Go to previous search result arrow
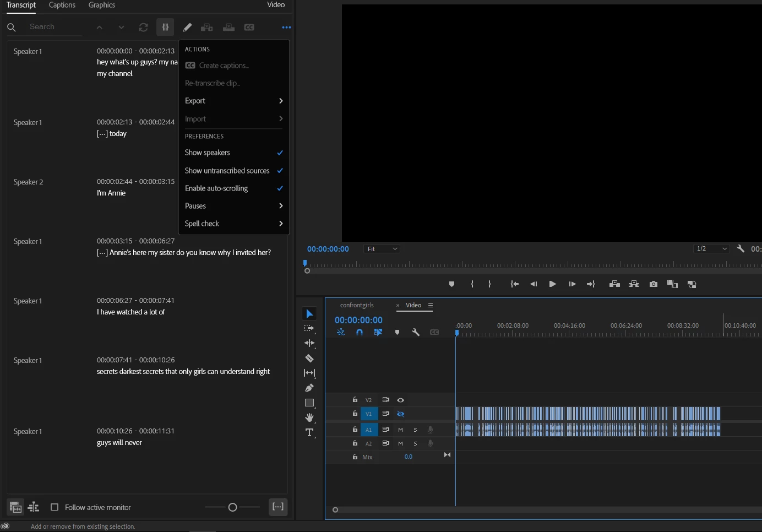762x532 pixels. [99, 27]
